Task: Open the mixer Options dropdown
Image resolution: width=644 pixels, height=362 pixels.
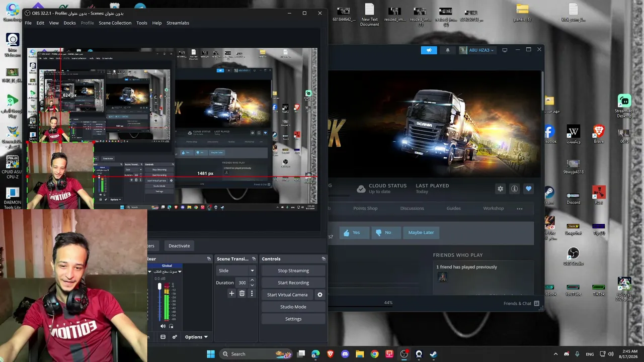Action: pyautogui.click(x=196, y=337)
